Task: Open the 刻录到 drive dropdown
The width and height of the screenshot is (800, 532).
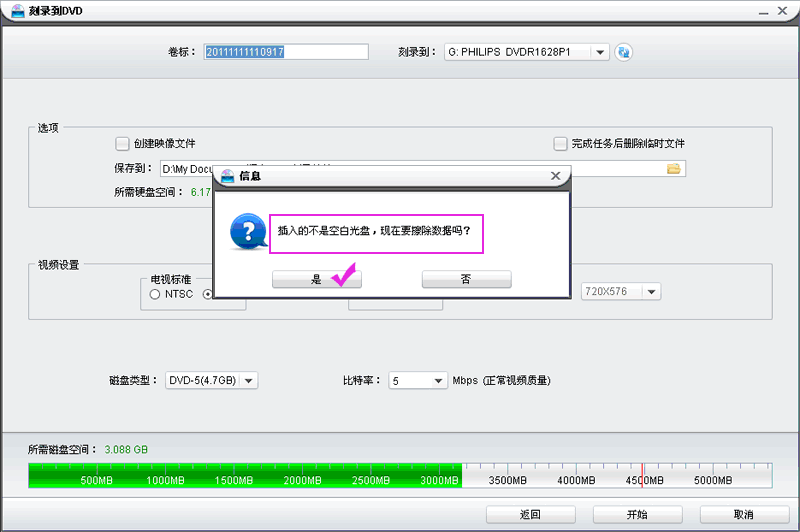Action: click(599, 52)
